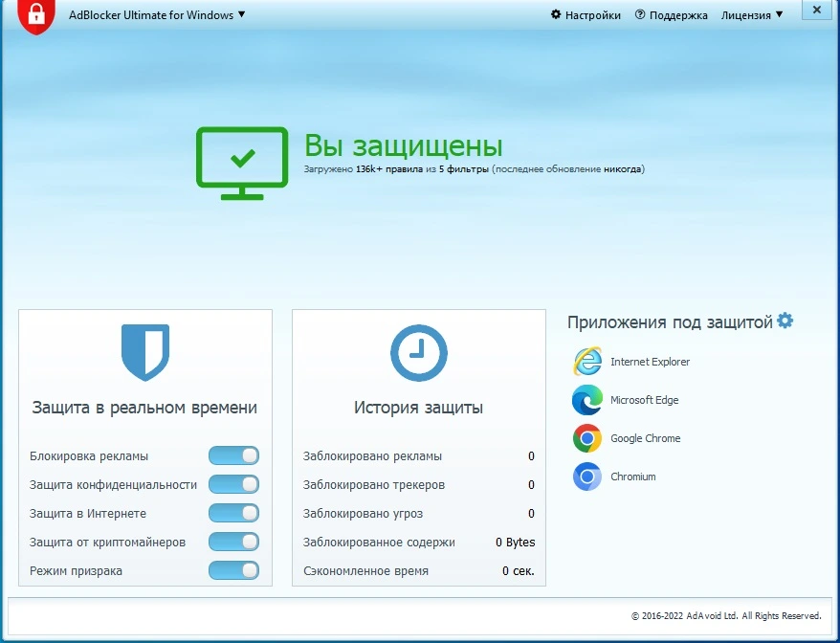Open the Лицензия dropdown menu
The width and height of the screenshot is (840, 643).
(752, 15)
